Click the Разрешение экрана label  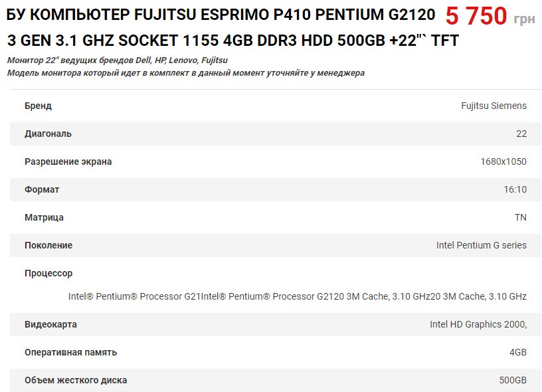click(x=68, y=161)
